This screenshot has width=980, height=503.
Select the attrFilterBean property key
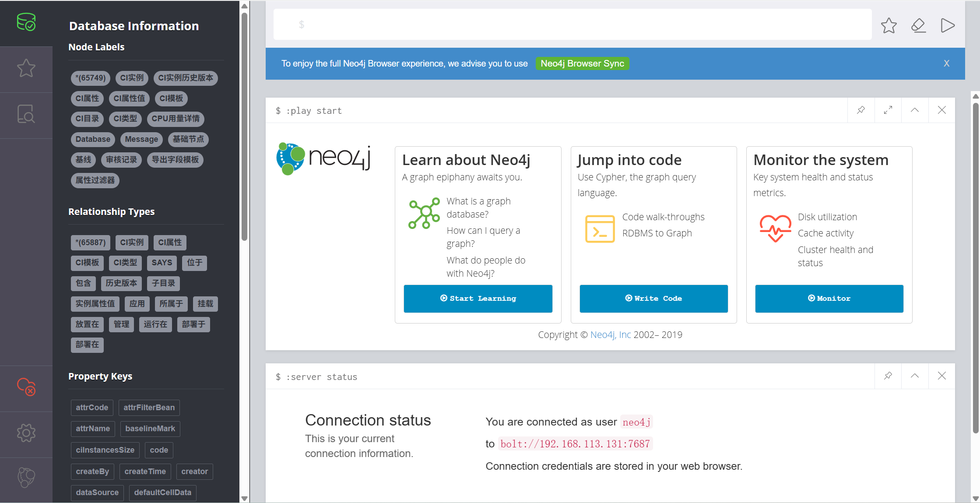(x=149, y=408)
